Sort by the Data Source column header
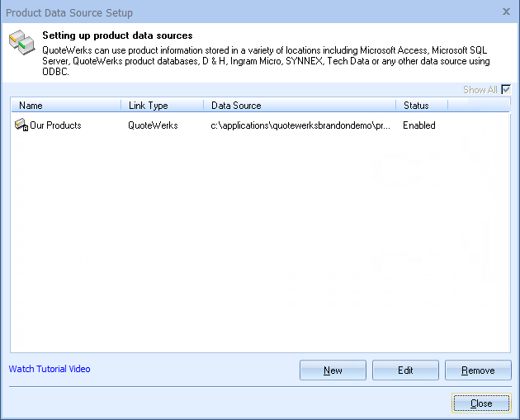 click(x=300, y=106)
